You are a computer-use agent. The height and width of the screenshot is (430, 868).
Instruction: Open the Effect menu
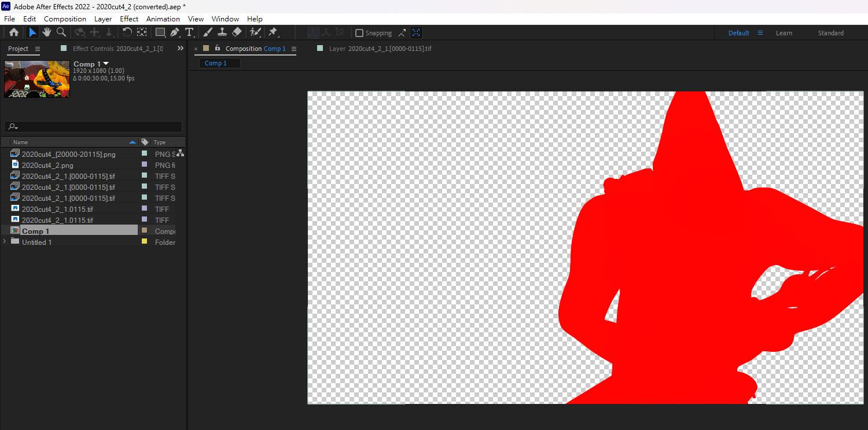tap(129, 19)
